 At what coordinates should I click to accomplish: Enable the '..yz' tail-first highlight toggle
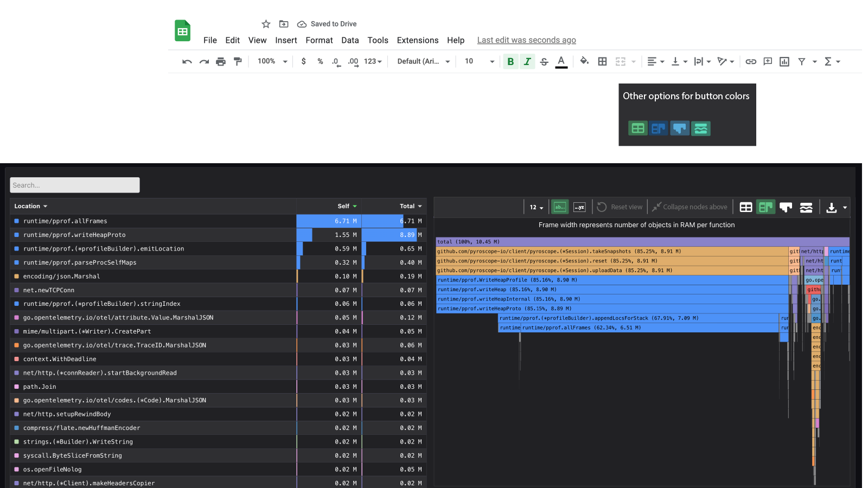(x=579, y=207)
